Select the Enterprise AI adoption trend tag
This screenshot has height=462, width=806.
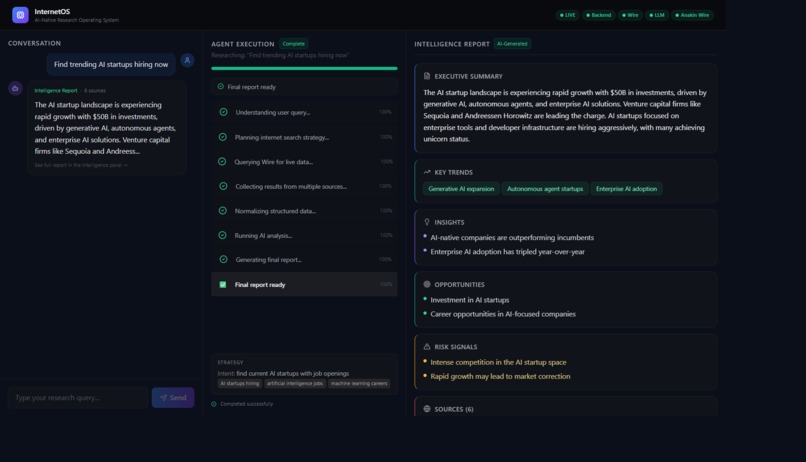[626, 189]
